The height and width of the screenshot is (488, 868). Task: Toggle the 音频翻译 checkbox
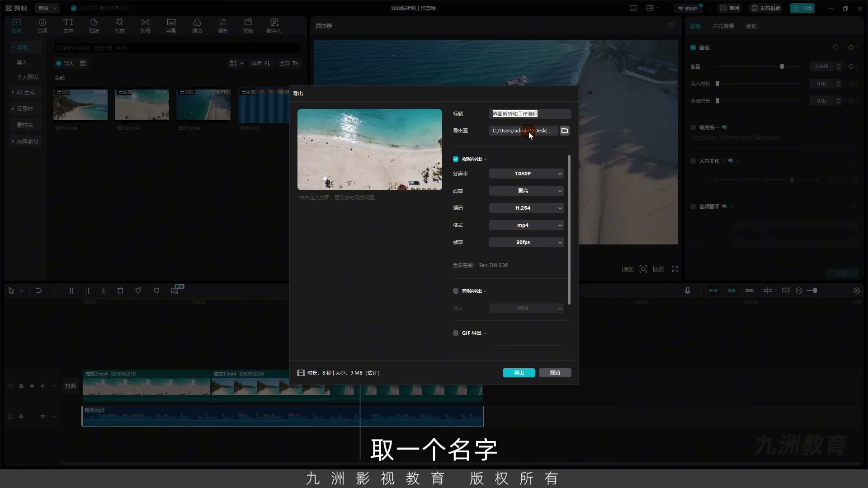(x=693, y=206)
